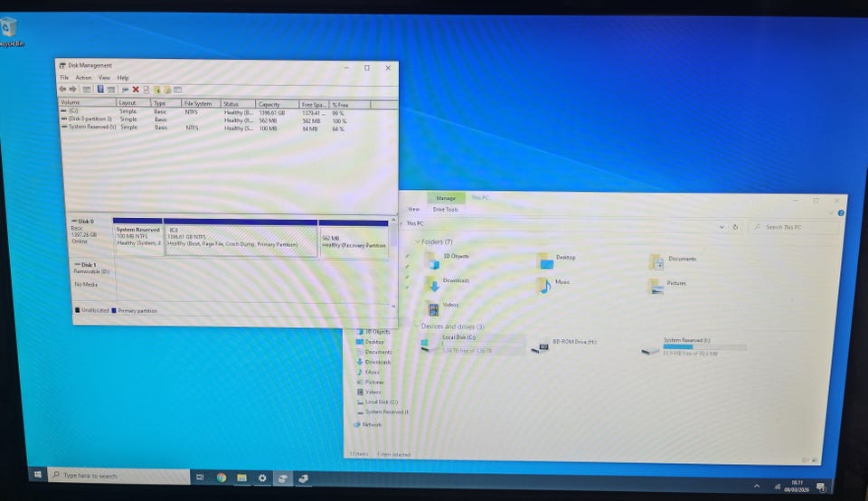Open the Windows Start button
The height and width of the screenshot is (501, 868).
38,475
